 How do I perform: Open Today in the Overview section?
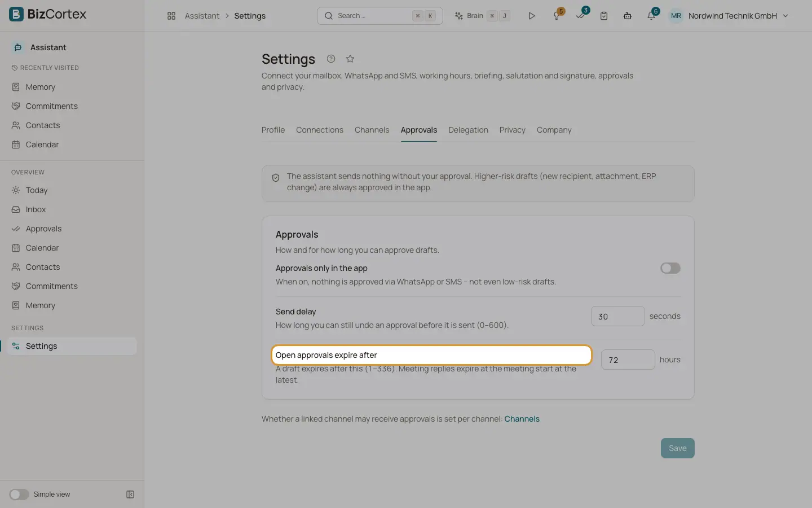coord(72,190)
